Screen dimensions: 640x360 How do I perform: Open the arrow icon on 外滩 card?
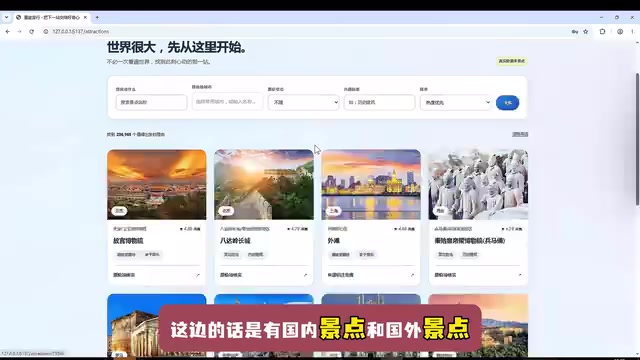point(412,275)
